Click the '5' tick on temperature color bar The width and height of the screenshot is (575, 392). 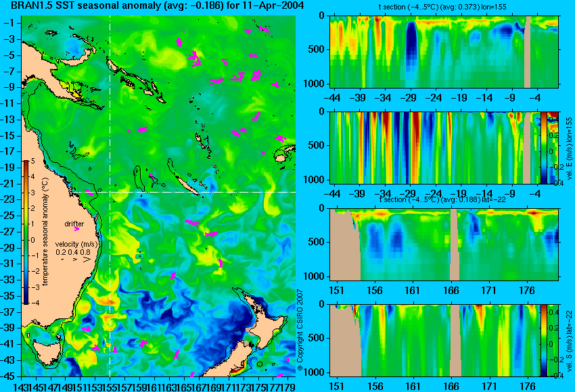[33, 162]
